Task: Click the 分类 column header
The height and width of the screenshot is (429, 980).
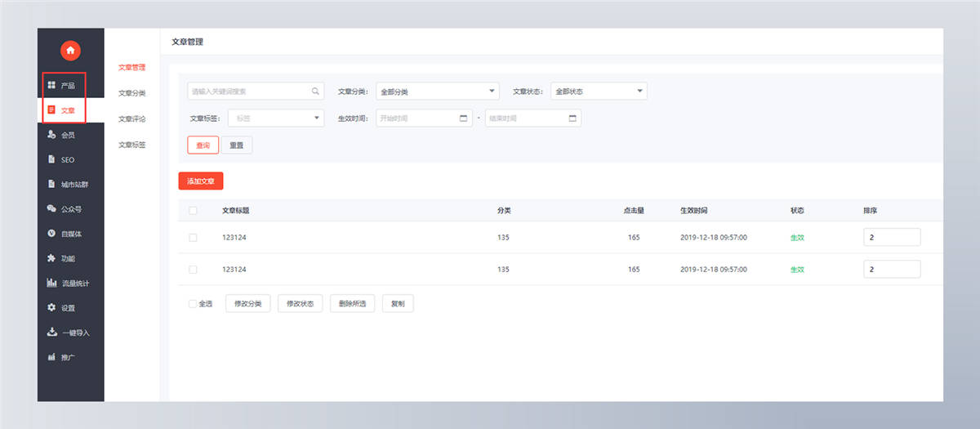Action: click(x=504, y=210)
